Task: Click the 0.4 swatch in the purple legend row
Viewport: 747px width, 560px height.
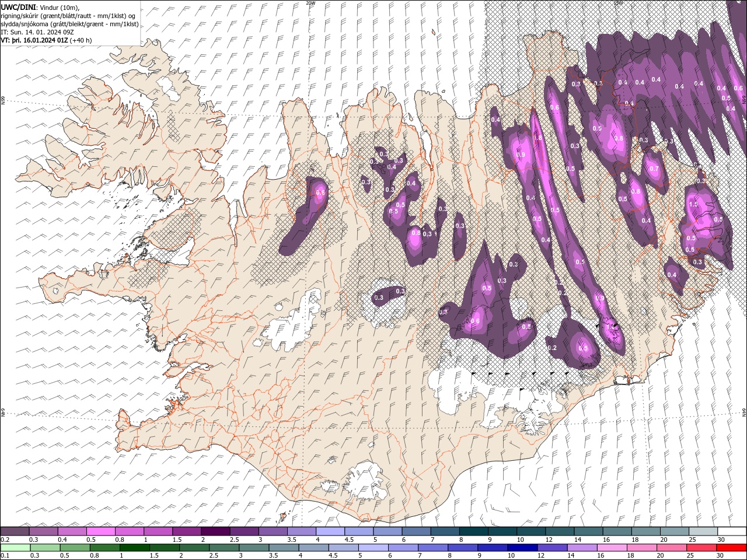Action: [x=72, y=531]
